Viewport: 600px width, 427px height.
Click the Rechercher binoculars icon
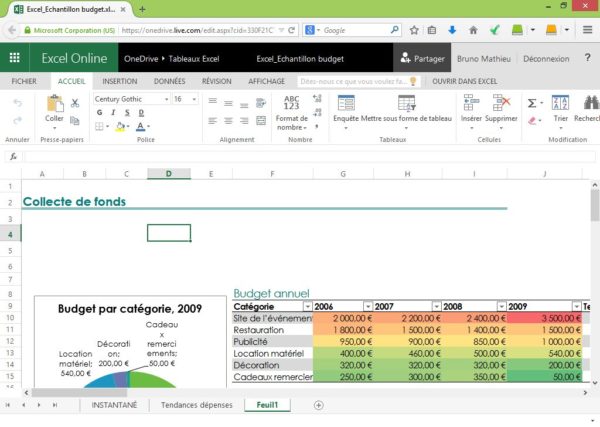[591, 103]
